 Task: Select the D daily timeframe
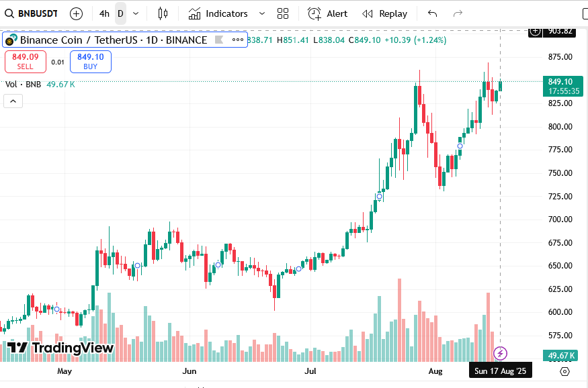(120, 13)
